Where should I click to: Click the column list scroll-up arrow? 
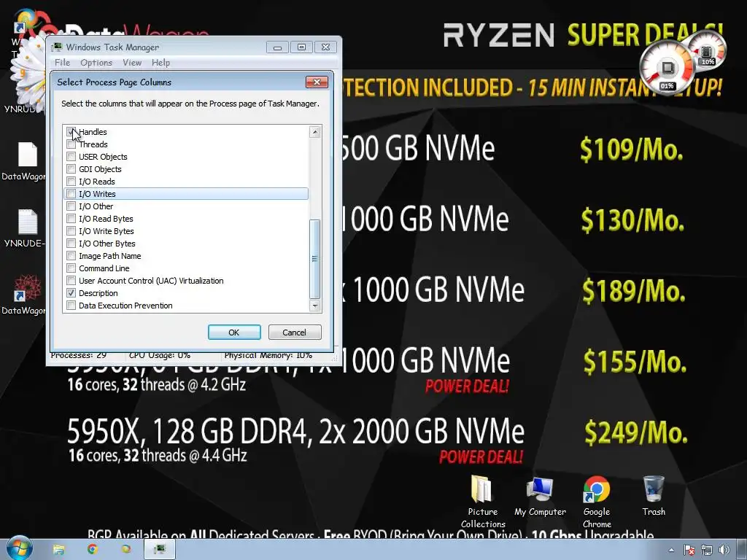click(x=315, y=132)
